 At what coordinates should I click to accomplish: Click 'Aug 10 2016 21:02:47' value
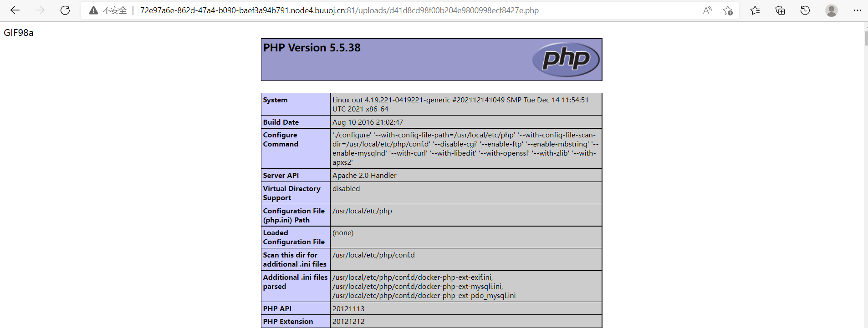click(x=368, y=122)
